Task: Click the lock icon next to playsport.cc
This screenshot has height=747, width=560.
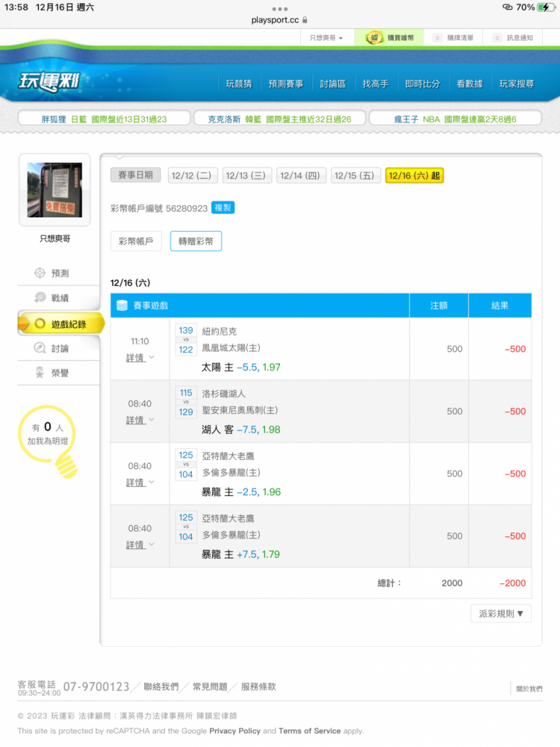Action: tap(305, 20)
